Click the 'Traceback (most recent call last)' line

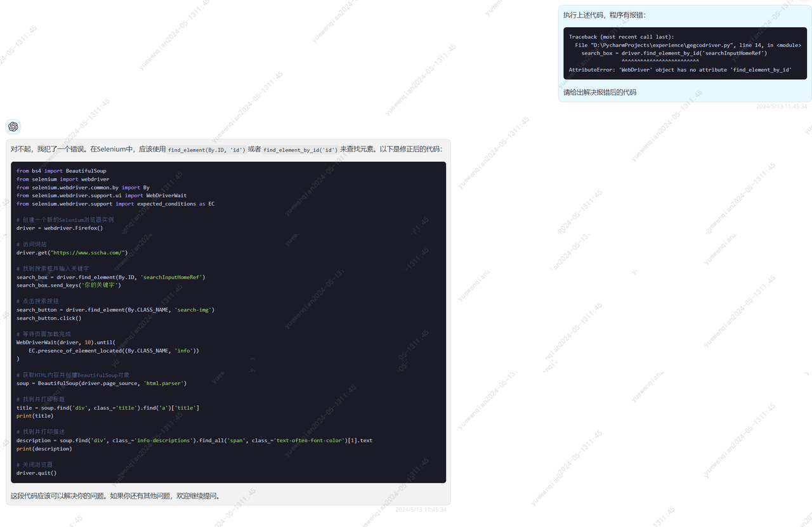pyautogui.click(x=621, y=37)
